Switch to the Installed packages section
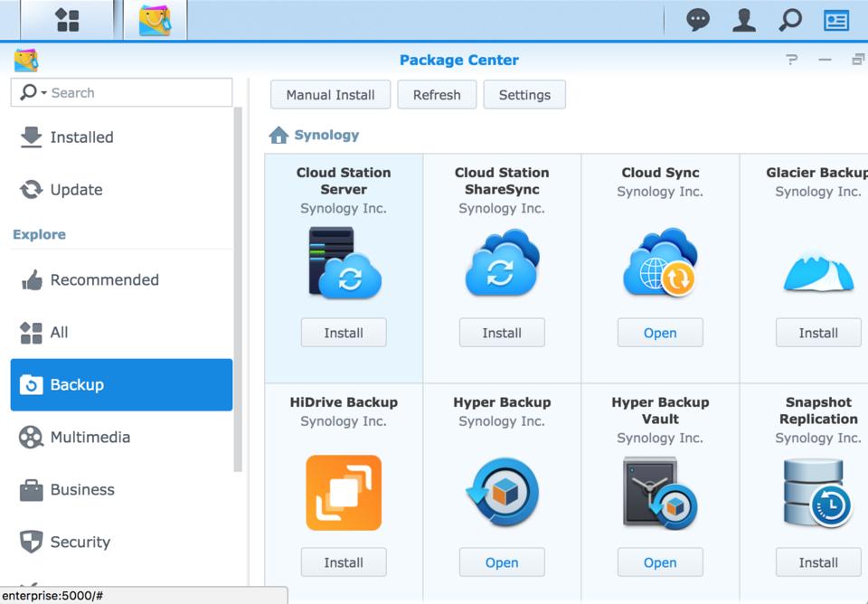 point(81,137)
